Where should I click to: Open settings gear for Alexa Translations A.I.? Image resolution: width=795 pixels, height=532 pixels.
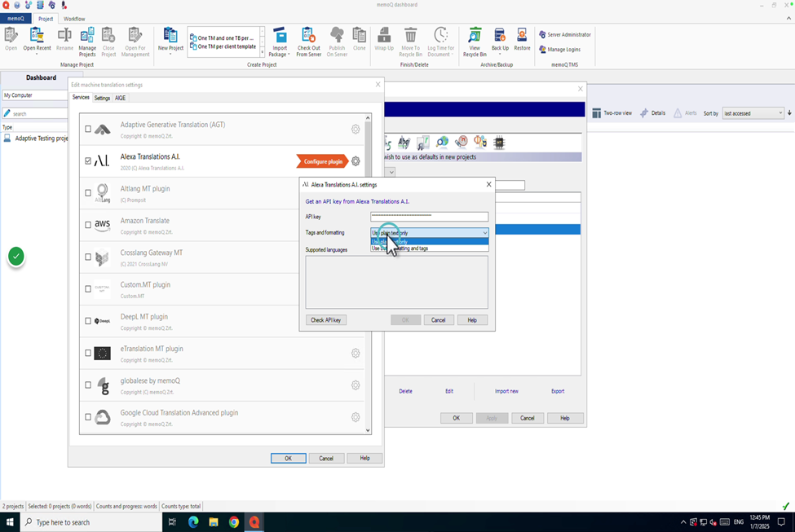click(x=356, y=161)
